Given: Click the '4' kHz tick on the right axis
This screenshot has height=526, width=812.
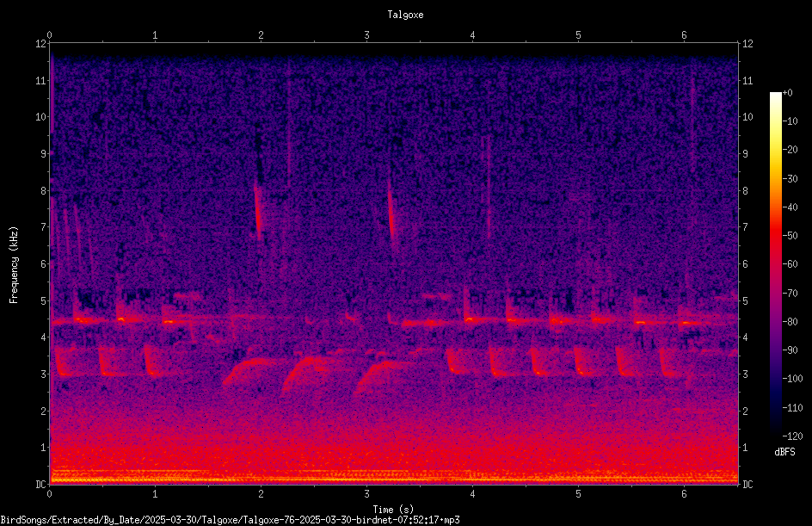Looking at the screenshot, I should tap(745, 337).
